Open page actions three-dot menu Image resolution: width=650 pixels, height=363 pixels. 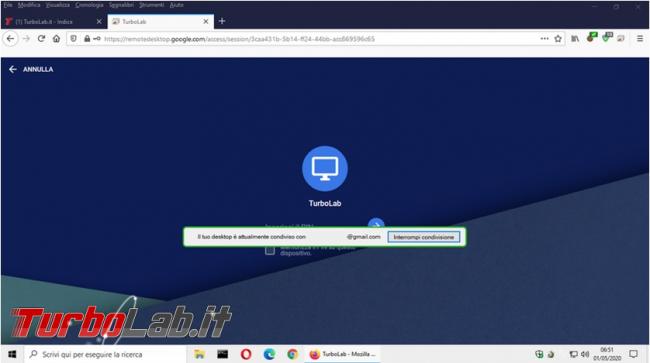pos(544,39)
